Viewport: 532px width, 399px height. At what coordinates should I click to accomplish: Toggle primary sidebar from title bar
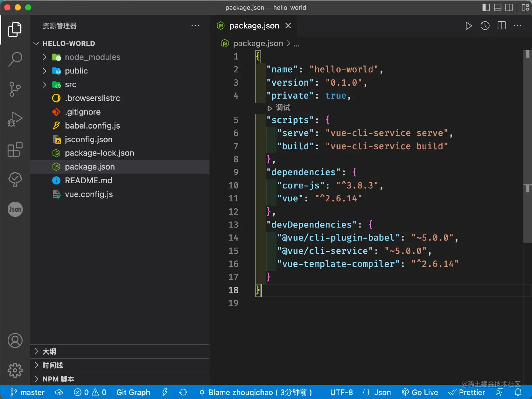coord(486,7)
